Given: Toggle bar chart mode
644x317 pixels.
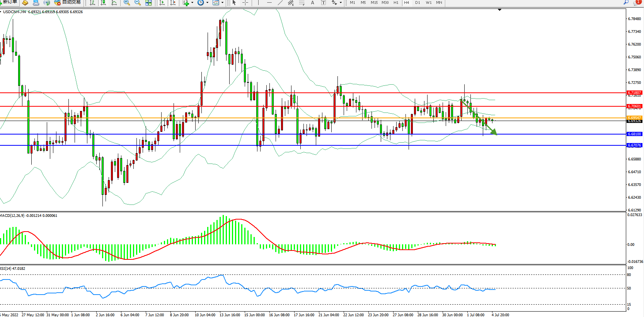Looking at the screenshot, I should point(92,3).
